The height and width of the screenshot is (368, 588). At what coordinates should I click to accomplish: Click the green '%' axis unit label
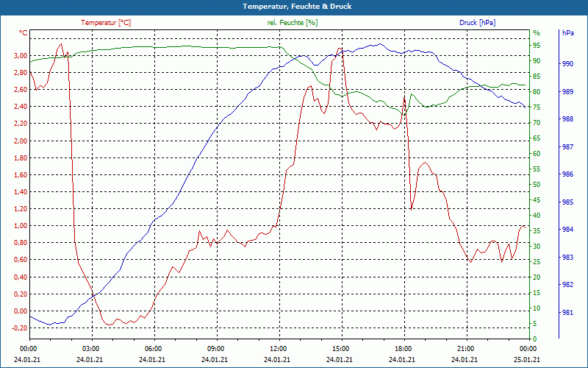537,33
